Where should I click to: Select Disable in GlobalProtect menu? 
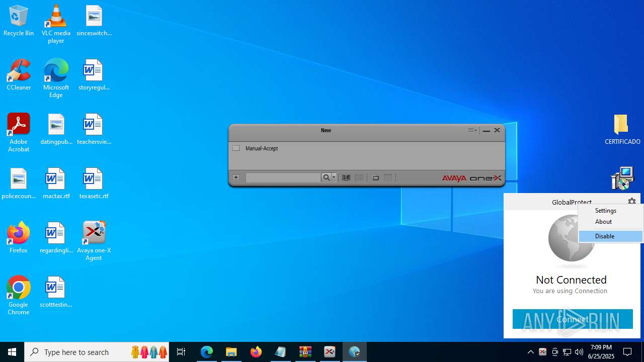pyautogui.click(x=611, y=236)
